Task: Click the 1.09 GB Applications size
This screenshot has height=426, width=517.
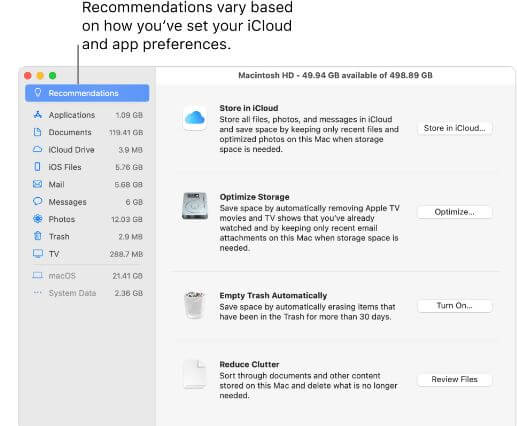Action: 129,115
